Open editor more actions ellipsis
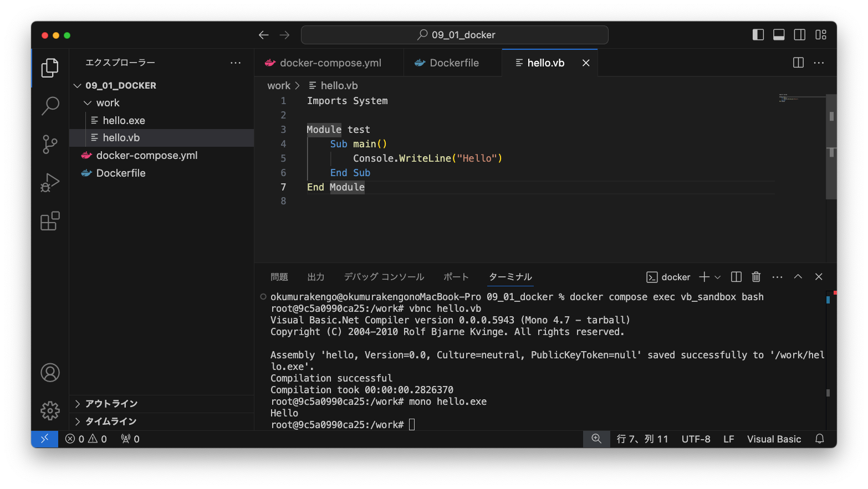 (819, 63)
